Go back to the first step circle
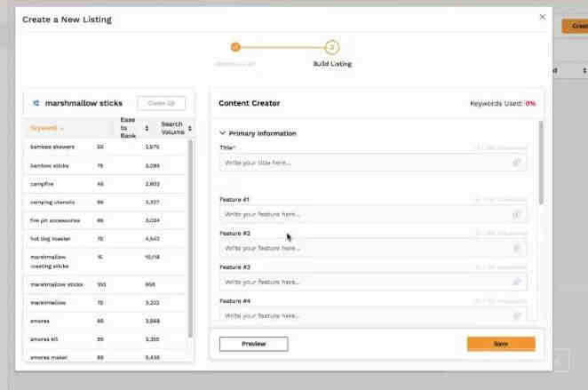Screen dimensions: 588x390 (x=235, y=47)
